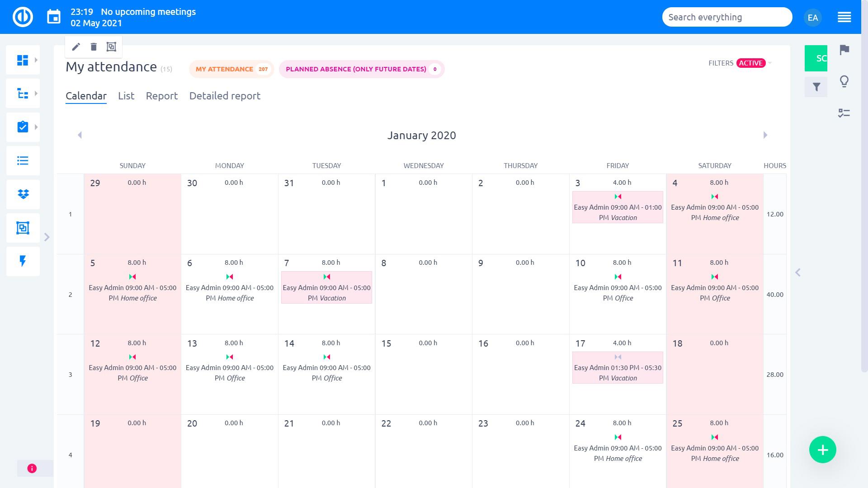Collapse the right panel using the chevron

tap(798, 272)
